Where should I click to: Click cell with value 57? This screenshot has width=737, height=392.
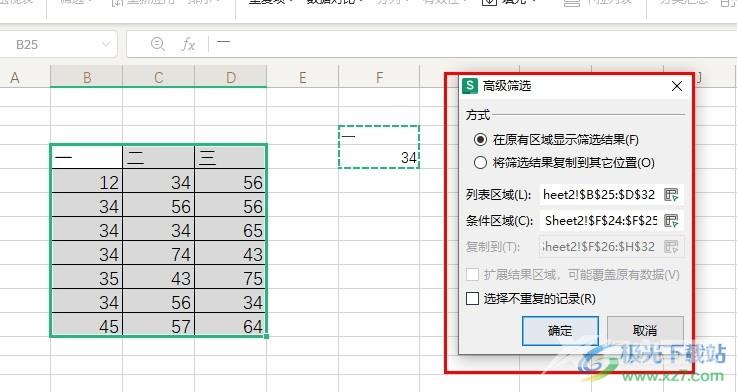tap(158, 325)
